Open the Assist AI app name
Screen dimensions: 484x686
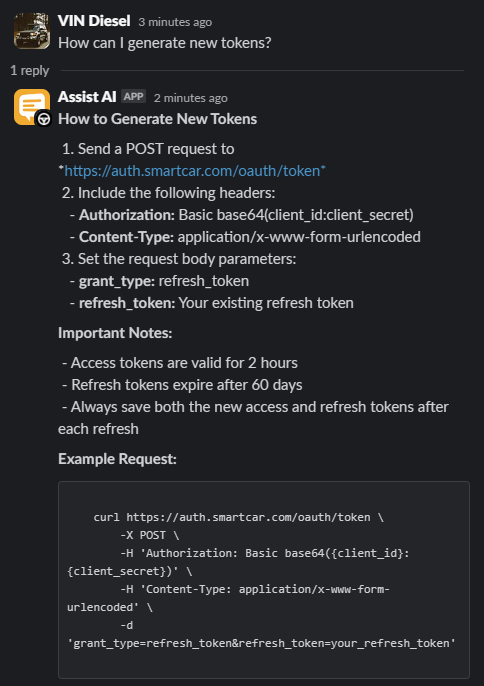pyautogui.click(x=87, y=97)
